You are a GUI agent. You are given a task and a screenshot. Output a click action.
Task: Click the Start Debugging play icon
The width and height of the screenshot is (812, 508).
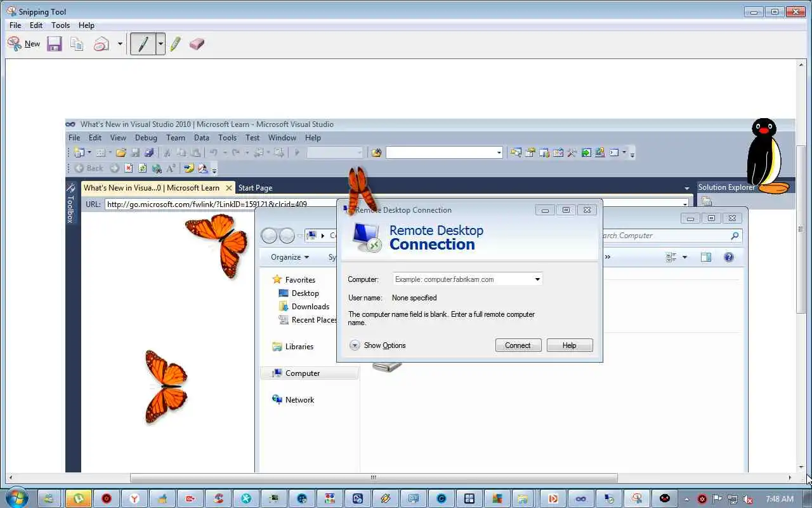[297, 152]
